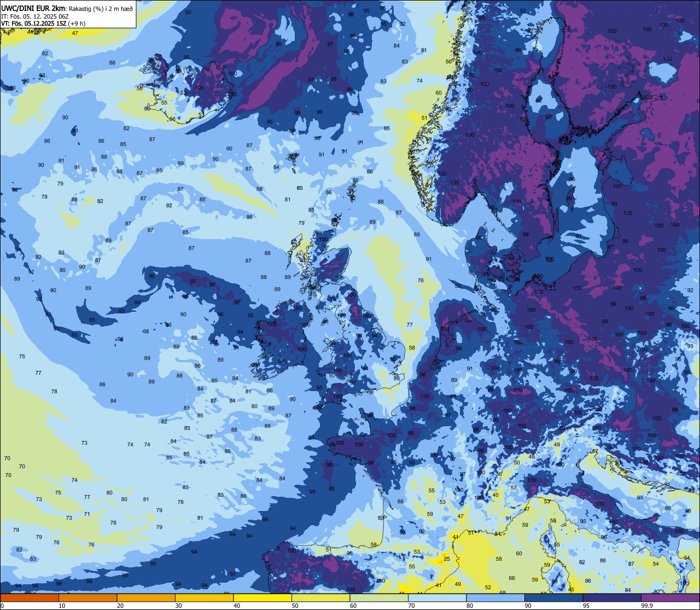Select the yellow-green 60–70 legend swatch
Viewport: 700px width, 610px height.
[379, 597]
